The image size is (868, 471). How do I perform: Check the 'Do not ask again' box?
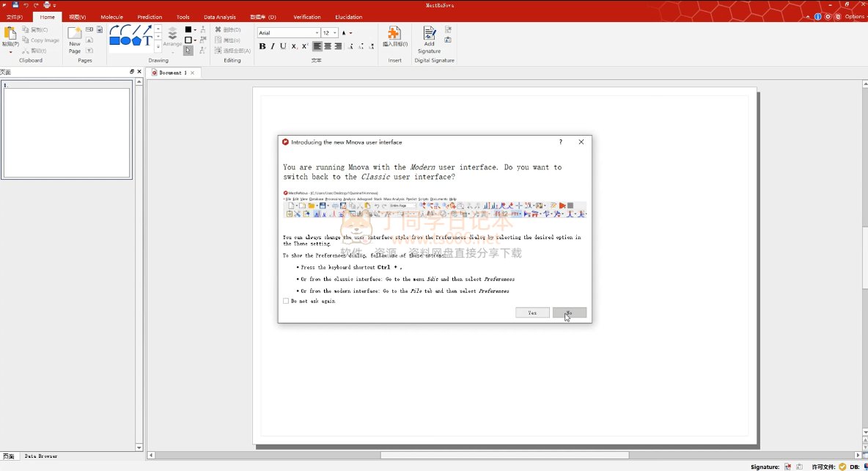coord(286,301)
